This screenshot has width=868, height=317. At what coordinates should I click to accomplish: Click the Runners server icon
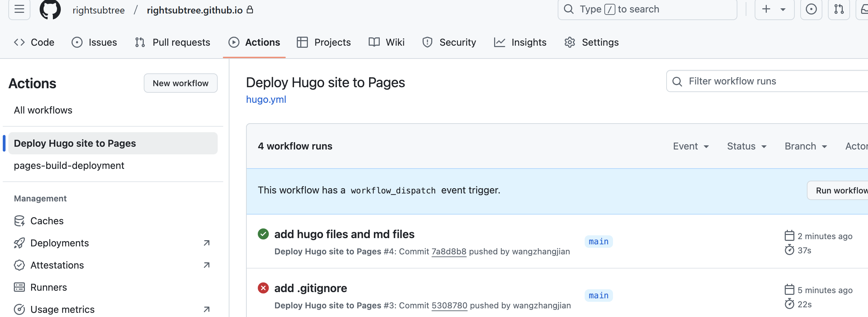(x=19, y=287)
